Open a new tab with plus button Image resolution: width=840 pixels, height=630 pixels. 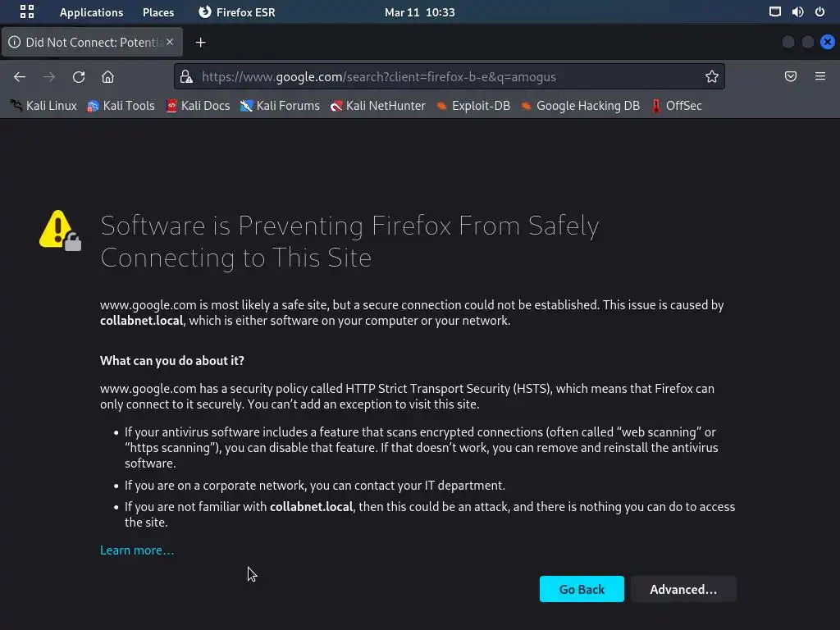coord(200,43)
